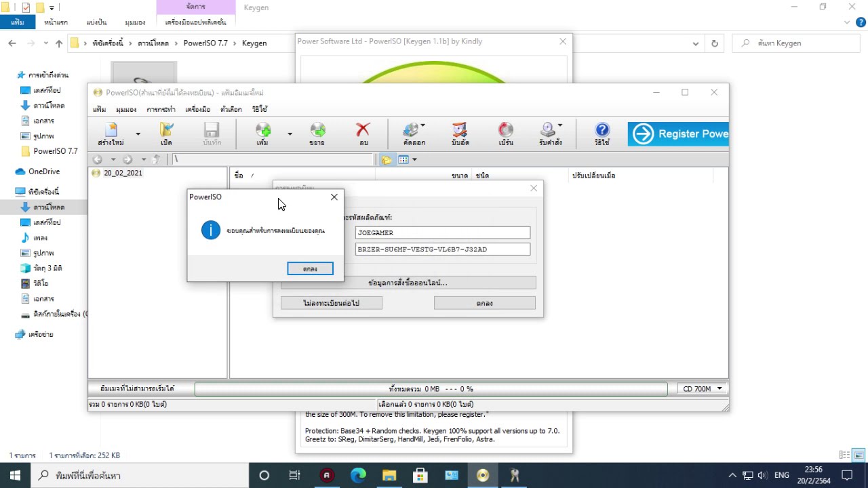Click the Explorer refresh icon

(714, 43)
